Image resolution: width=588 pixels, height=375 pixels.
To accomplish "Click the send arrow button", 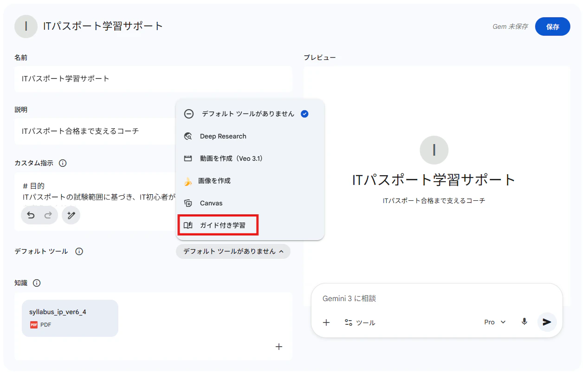I will 547,322.
